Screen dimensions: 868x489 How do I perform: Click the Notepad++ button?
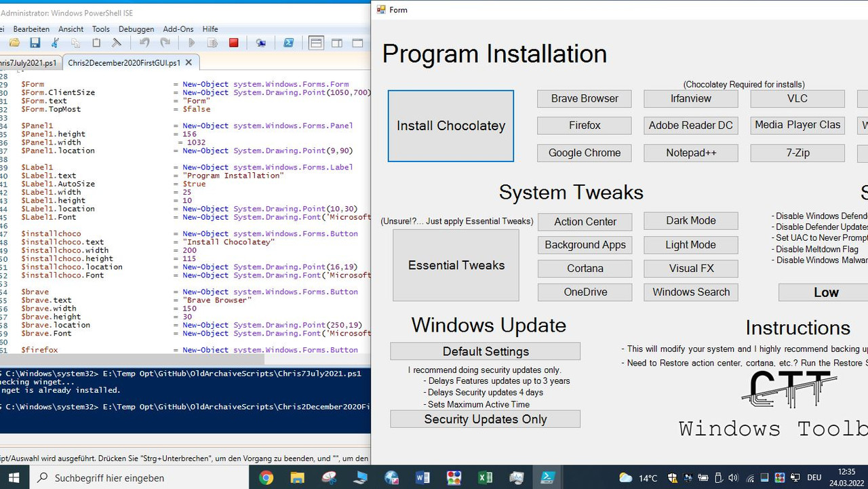(691, 153)
